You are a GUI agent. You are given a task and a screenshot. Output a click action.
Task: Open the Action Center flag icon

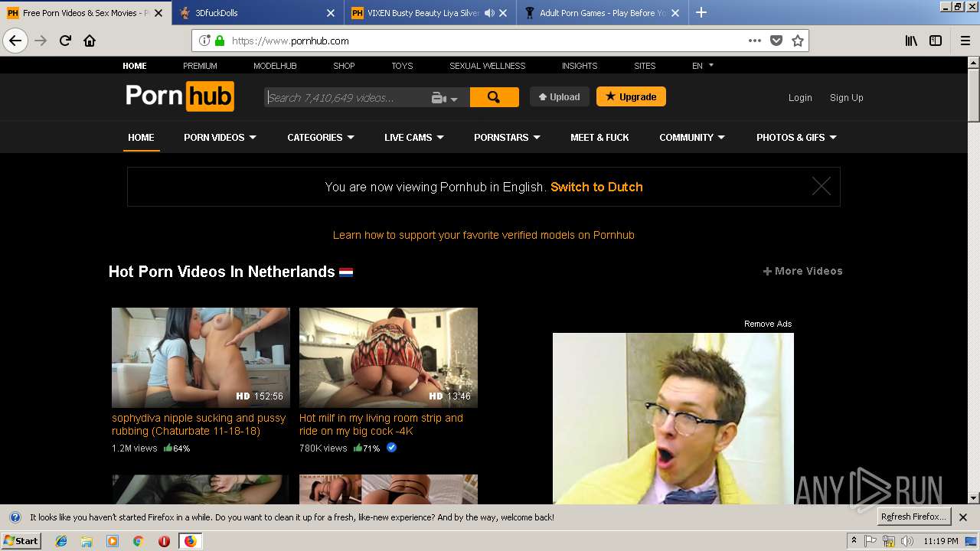[x=871, y=541]
